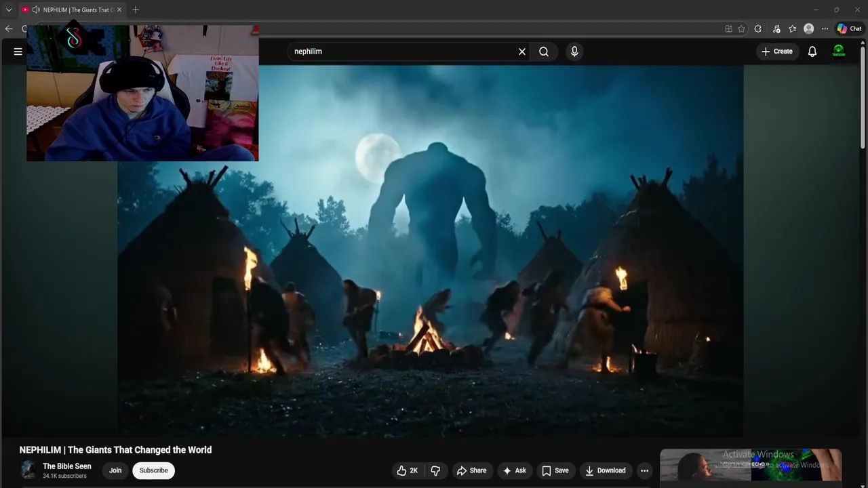Open browser tab list dropdown arrow
The height and width of the screenshot is (488, 868).
tap(9, 9)
